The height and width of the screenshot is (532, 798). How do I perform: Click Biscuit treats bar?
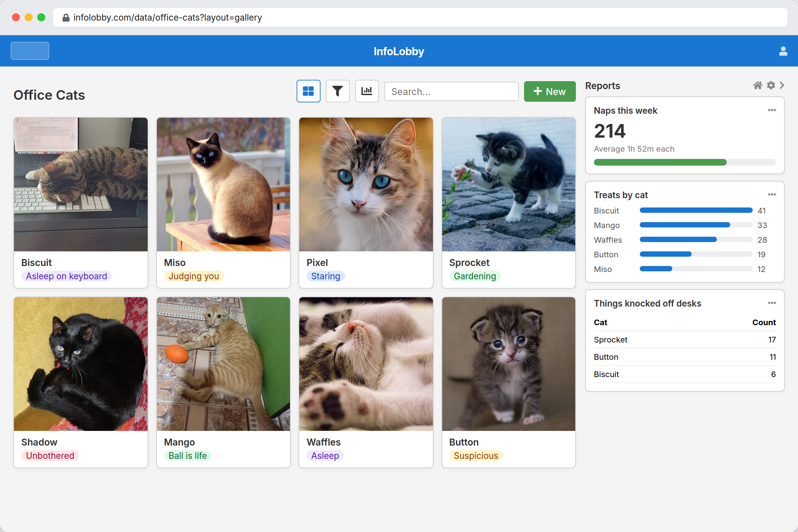click(696, 210)
